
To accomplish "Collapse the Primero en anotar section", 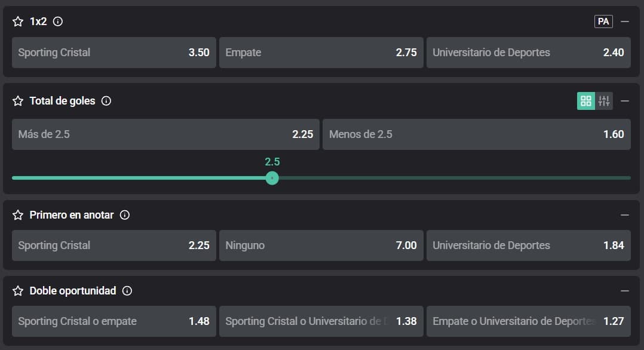I will [x=625, y=215].
